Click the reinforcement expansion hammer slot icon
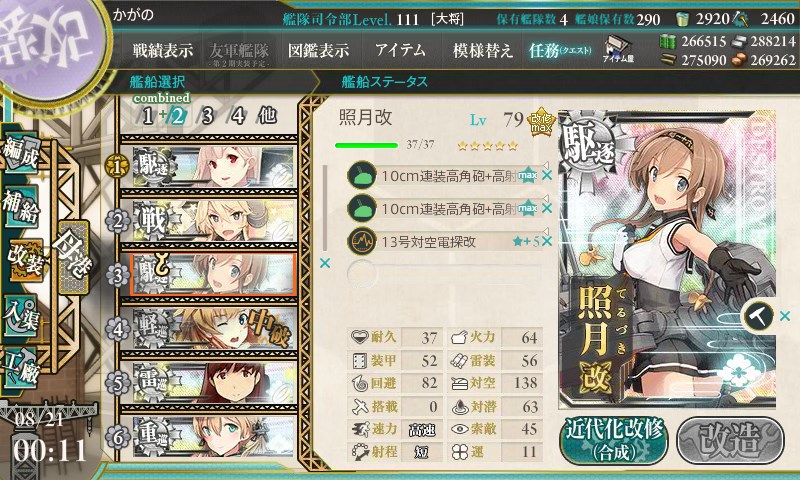Image resolution: width=800 pixels, height=480 pixels. click(758, 316)
